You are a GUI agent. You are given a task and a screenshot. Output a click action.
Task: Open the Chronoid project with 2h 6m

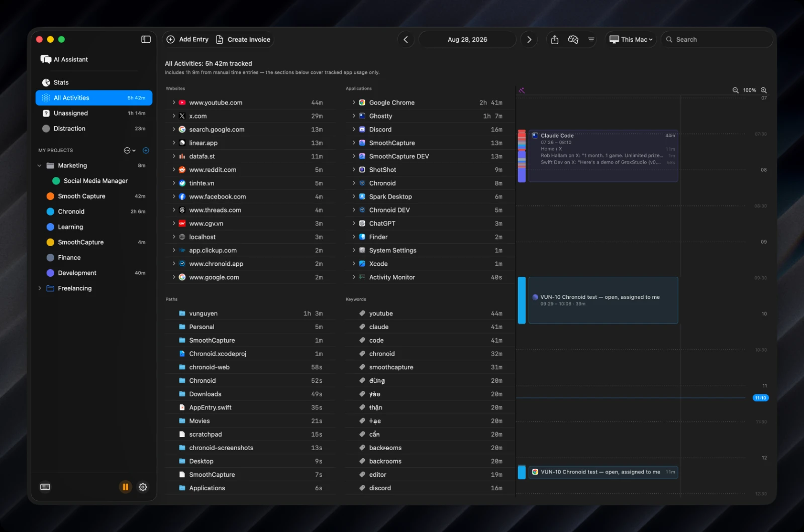pos(94,211)
